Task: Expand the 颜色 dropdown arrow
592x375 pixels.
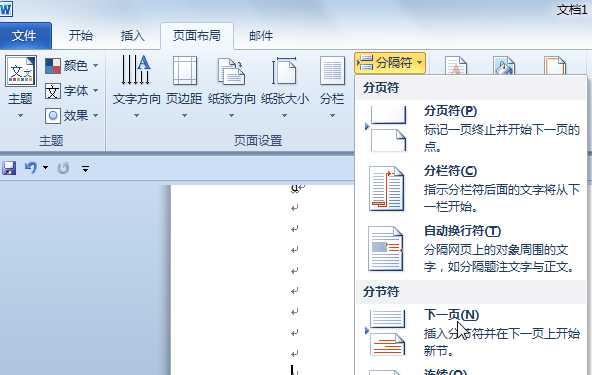Action: click(96, 66)
